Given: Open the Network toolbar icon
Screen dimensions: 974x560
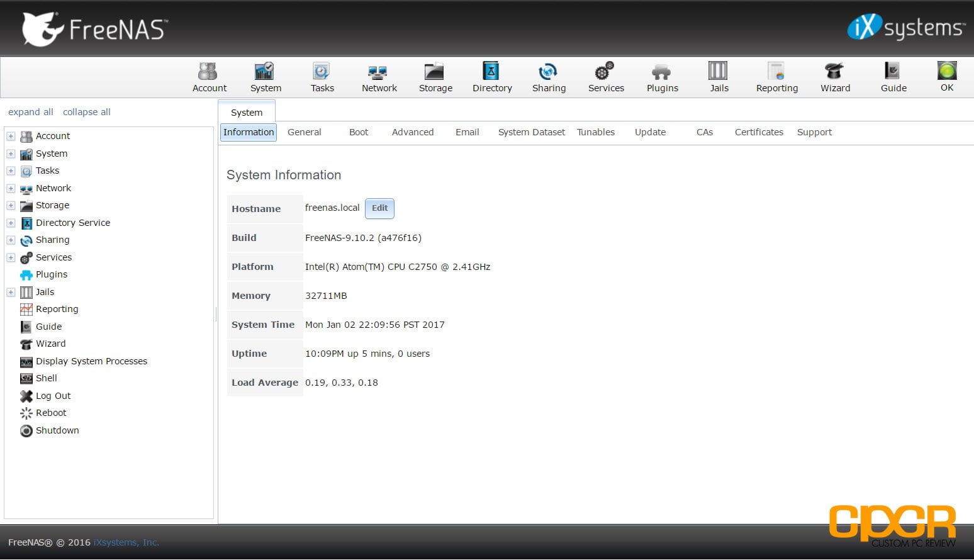Looking at the screenshot, I should pos(379,77).
